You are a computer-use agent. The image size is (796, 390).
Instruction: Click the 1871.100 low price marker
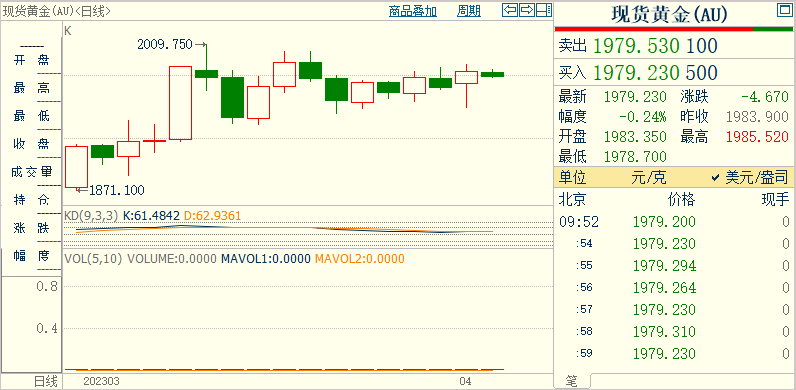117,191
